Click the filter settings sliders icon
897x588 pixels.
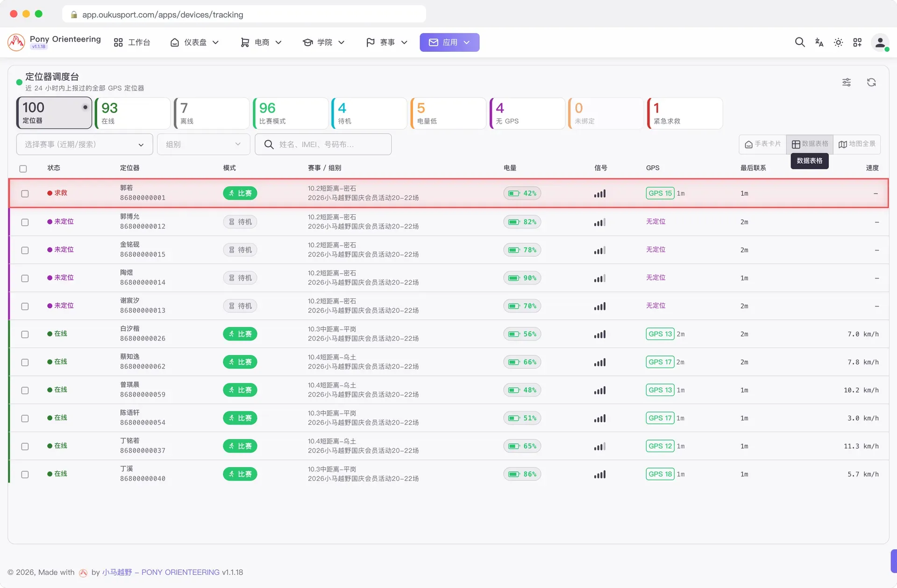point(847,82)
